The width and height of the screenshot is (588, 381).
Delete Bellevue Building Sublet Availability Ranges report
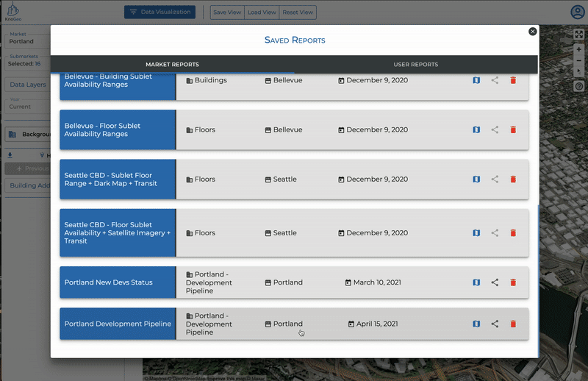[513, 80]
